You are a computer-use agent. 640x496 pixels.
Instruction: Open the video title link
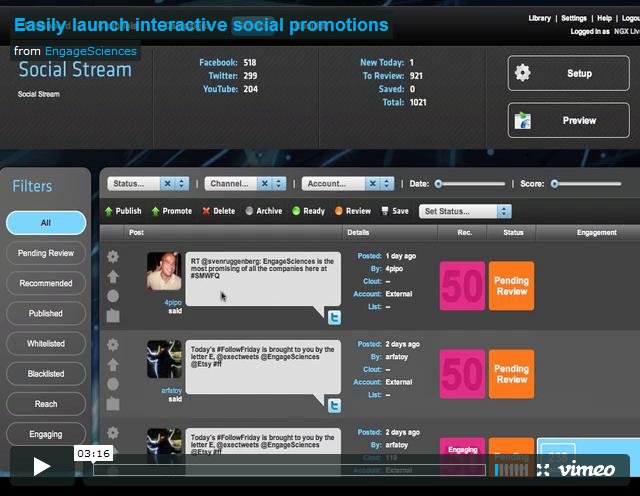click(x=201, y=25)
